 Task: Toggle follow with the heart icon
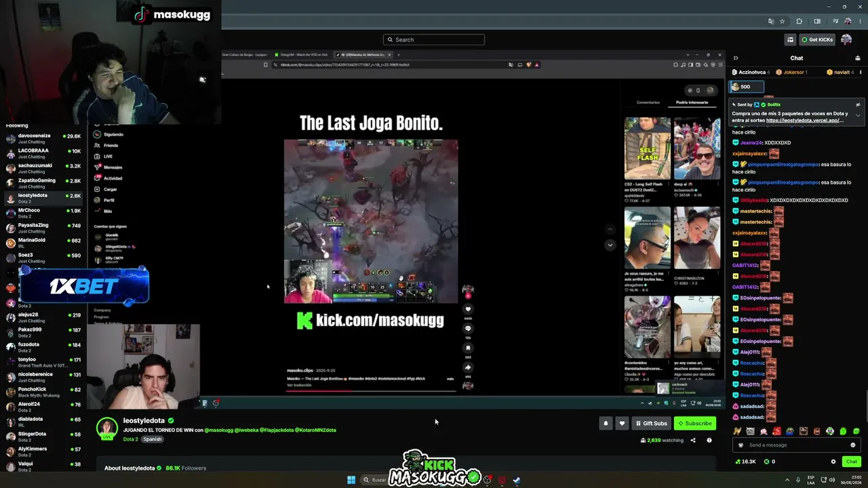tap(622, 423)
